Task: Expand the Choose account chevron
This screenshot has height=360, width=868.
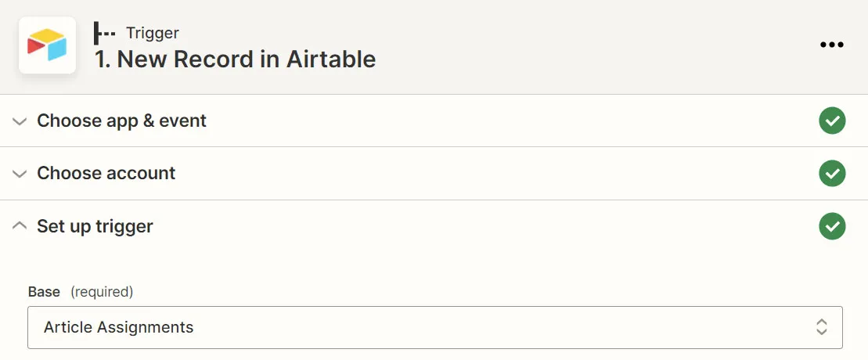Action: click(x=20, y=174)
